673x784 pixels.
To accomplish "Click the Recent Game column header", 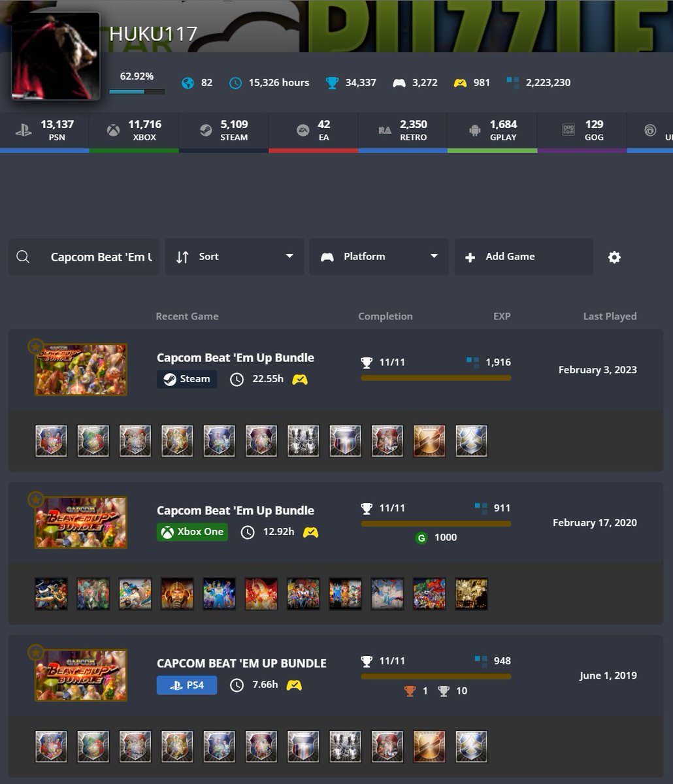I will (187, 316).
